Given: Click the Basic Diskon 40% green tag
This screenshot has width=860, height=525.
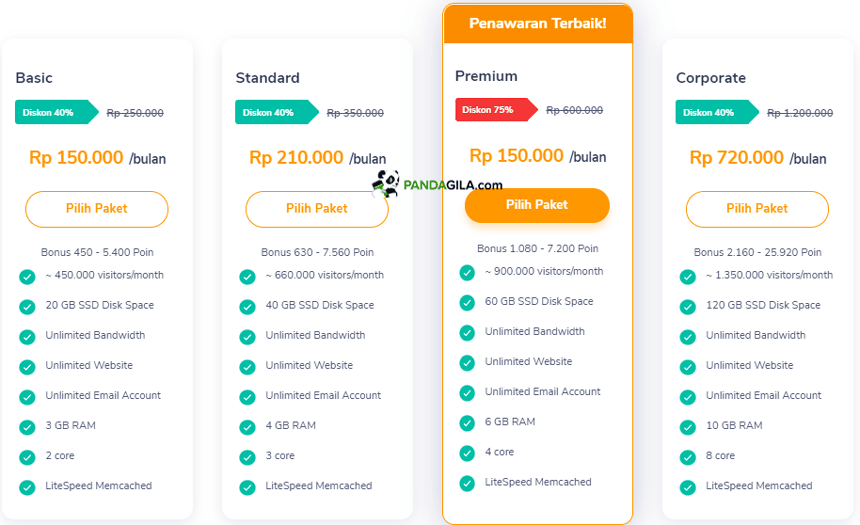Looking at the screenshot, I should coord(56,112).
